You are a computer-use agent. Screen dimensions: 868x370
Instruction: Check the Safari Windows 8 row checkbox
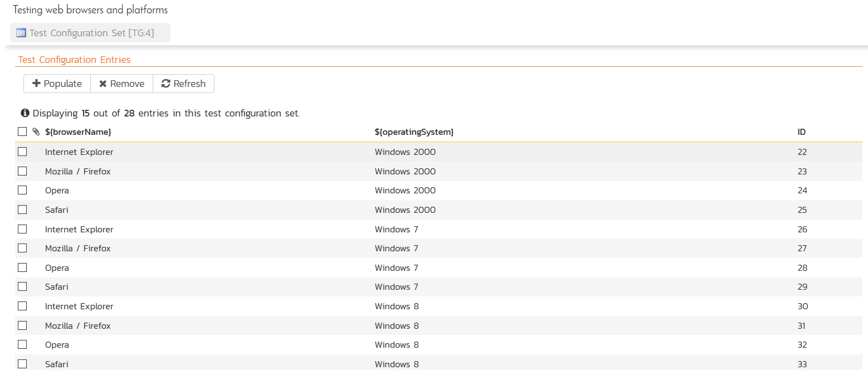22,364
